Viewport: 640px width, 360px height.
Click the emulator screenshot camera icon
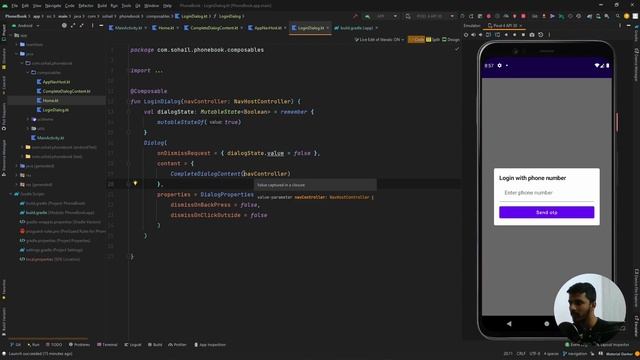pos(531,35)
